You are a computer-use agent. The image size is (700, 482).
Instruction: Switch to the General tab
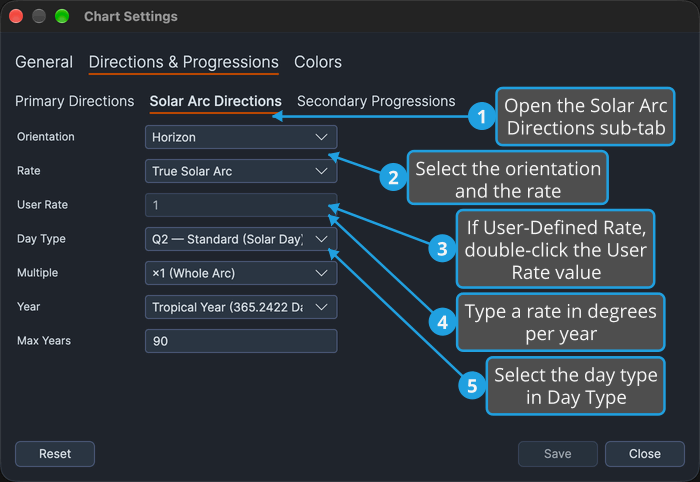coord(44,62)
